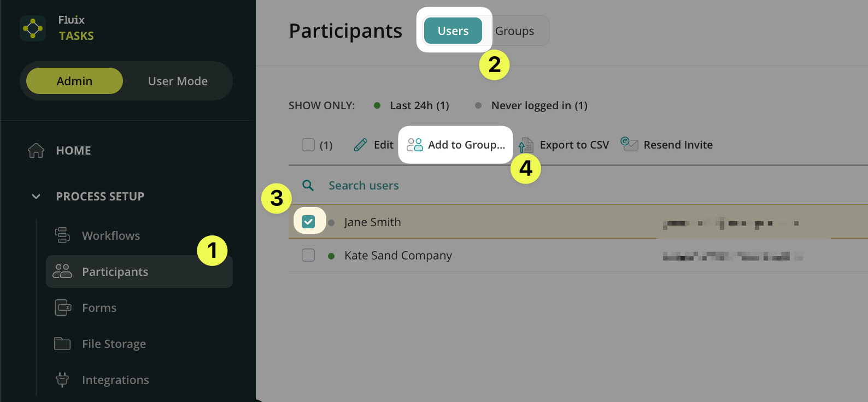Click the Home house icon
Screen dimensions: 868x402
pyautogui.click(x=36, y=150)
